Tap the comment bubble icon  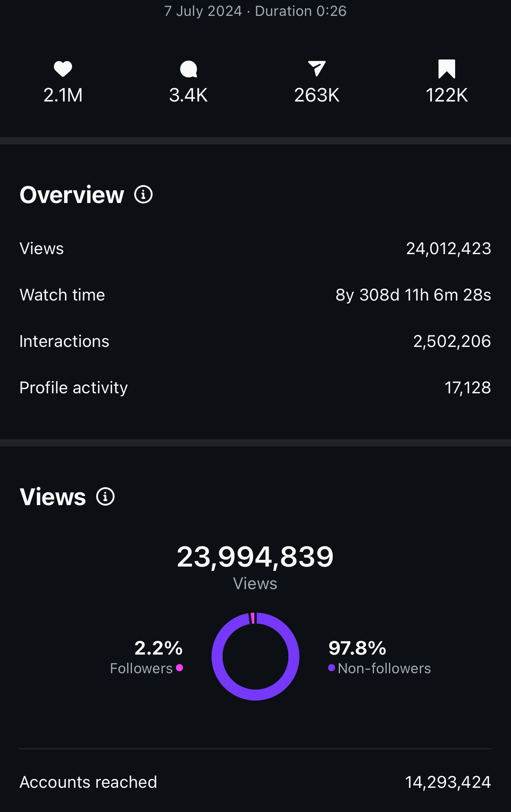[189, 69]
